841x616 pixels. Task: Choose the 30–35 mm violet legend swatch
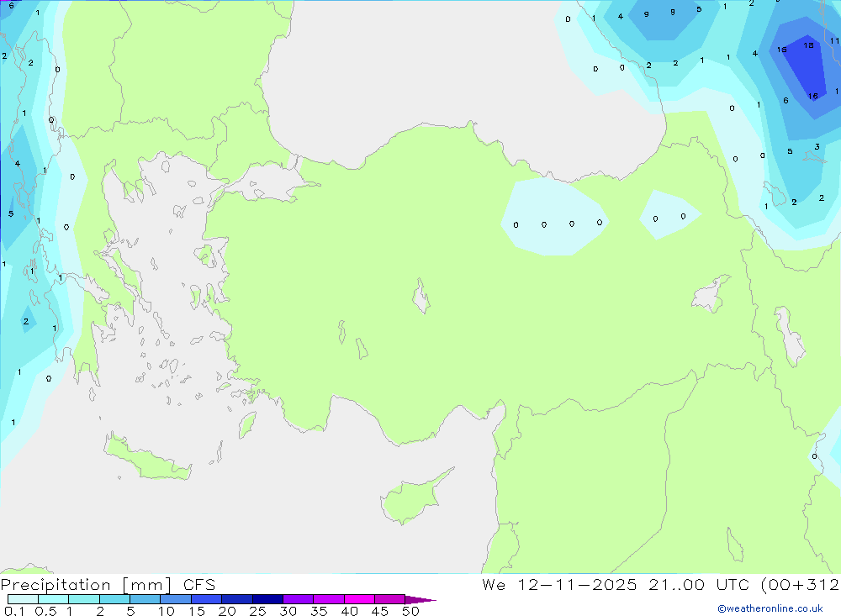click(x=298, y=599)
